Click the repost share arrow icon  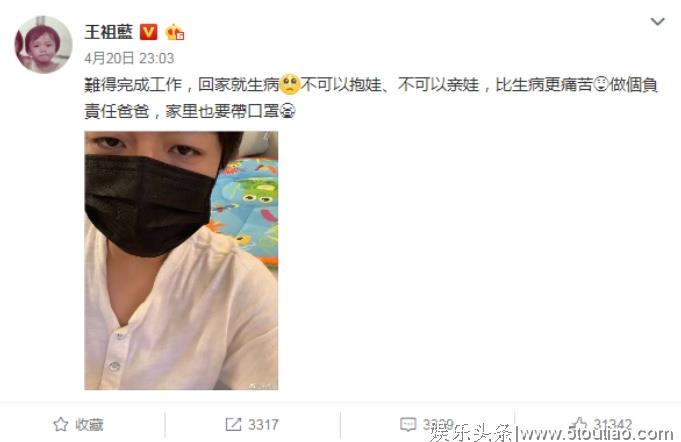click(233, 424)
